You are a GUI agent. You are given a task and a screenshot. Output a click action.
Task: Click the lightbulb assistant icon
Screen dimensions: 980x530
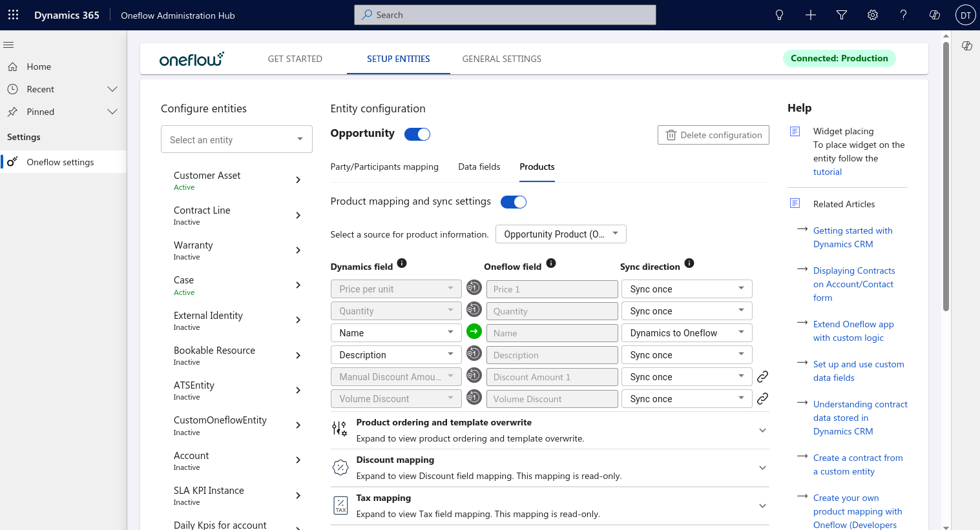tap(780, 15)
